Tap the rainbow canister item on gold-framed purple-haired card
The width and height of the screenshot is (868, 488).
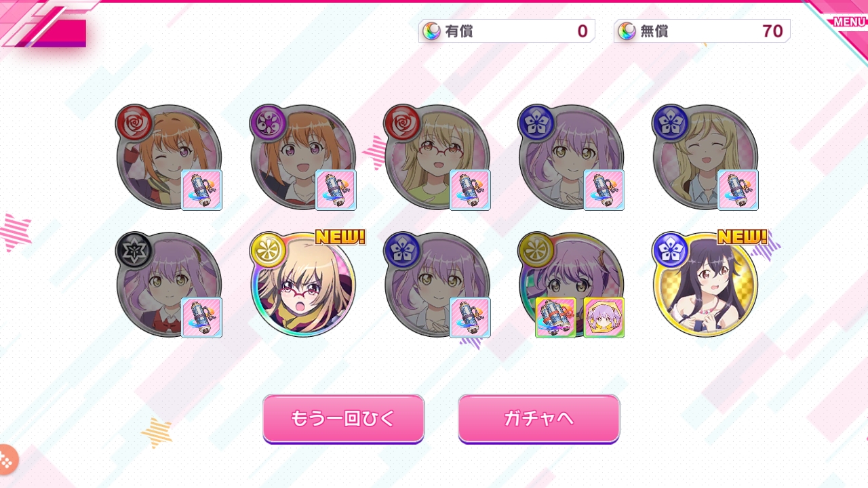click(556, 317)
